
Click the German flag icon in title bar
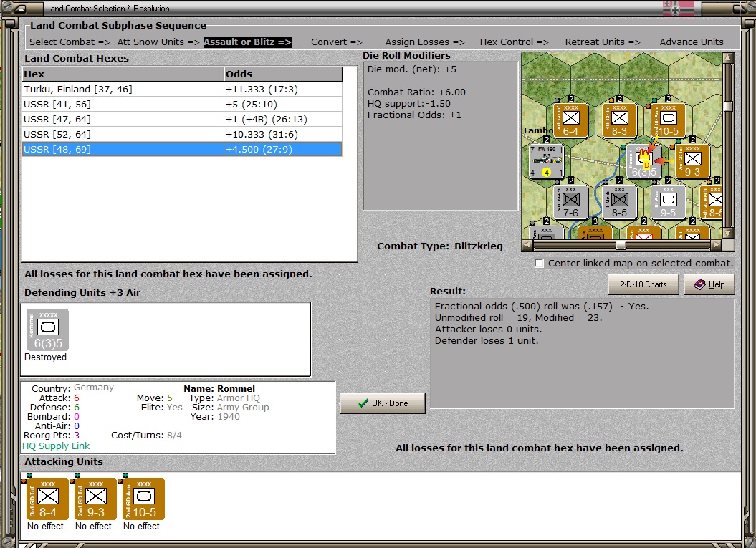pyautogui.click(x=679, y=9)
